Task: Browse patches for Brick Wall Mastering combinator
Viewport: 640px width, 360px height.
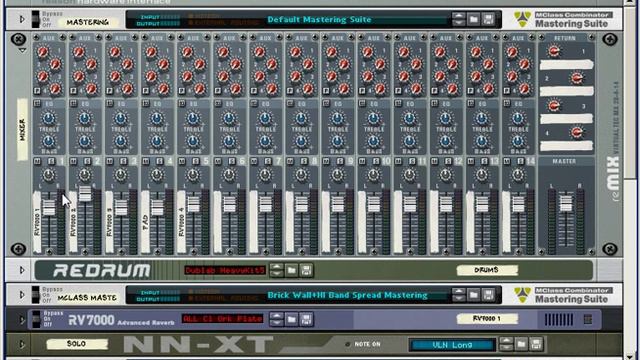Action: click(473, 295)
